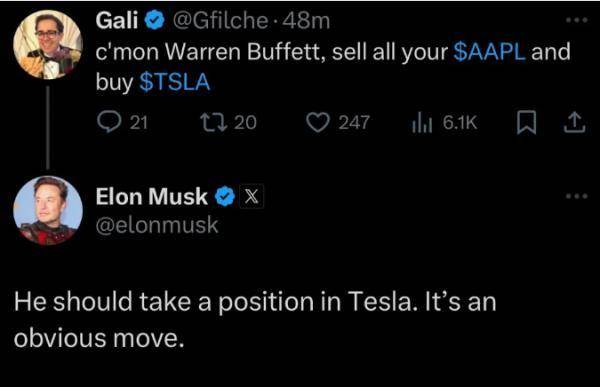The width and height of the screenshot is (600, 387).
Task: Click Gali's blue verified badge
Action: click(x=154, y=20)
